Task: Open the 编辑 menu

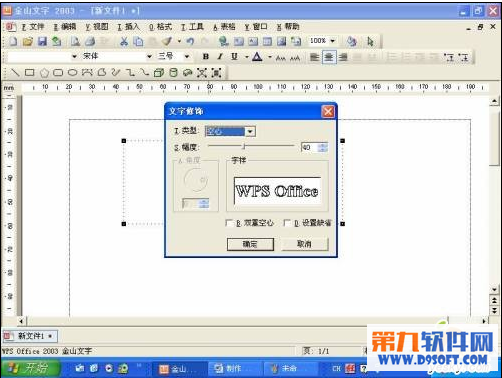Action: click(x=65, y=27)
